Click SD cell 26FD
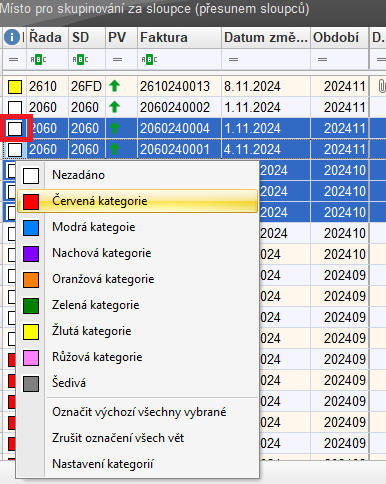This screenshot has width=386, height=484. (87, 86)
